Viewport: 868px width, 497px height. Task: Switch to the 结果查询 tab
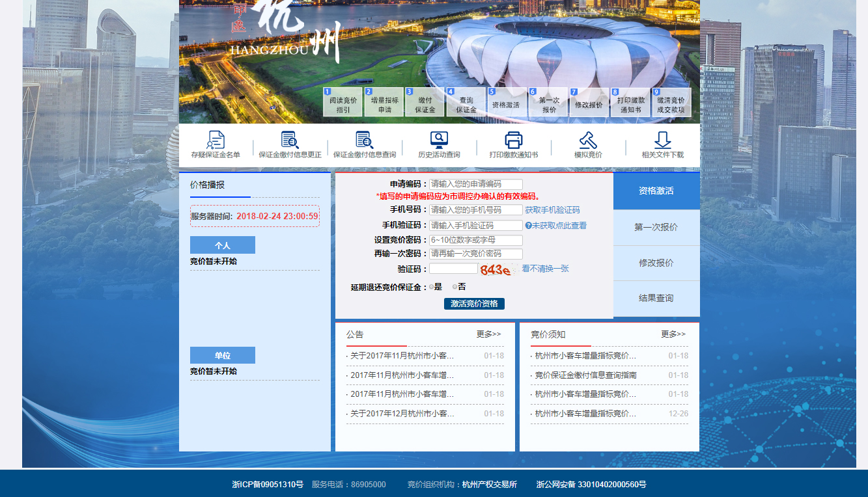(x=656, y=299)
